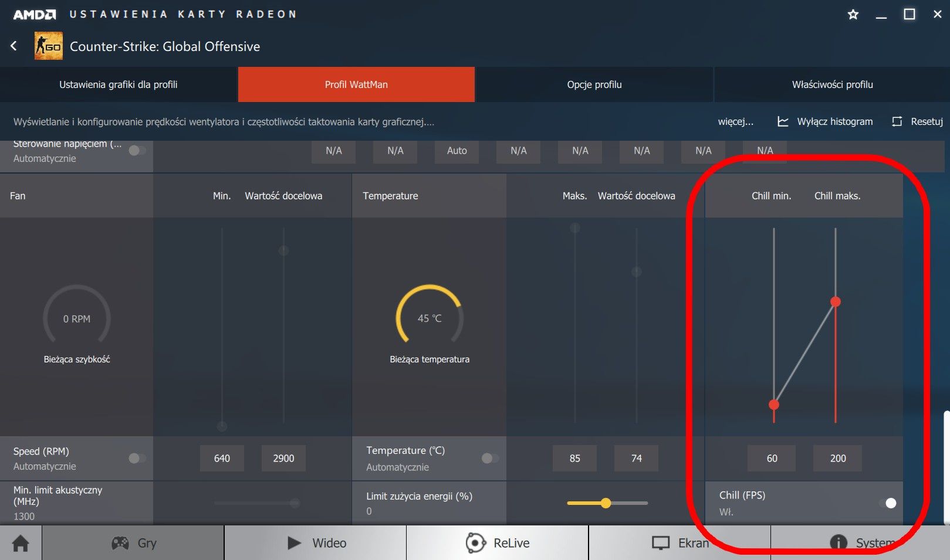Click the AMD logo

(35, 14)
